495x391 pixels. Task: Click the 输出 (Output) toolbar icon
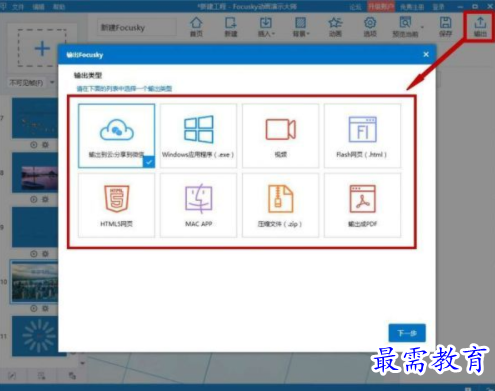tap(480, 27)
